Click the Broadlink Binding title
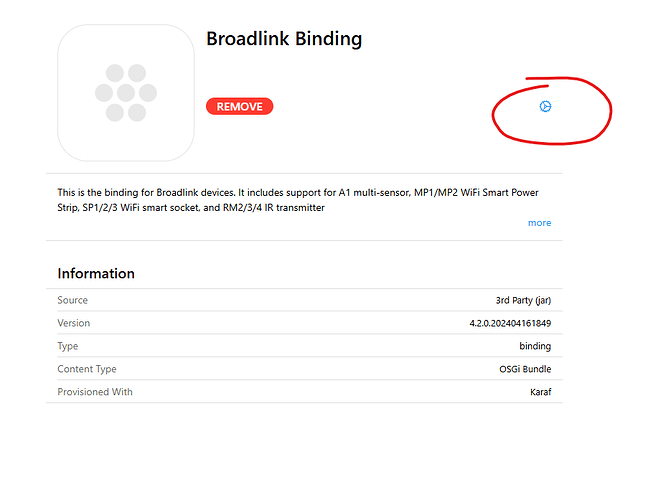 pos(284,40)
